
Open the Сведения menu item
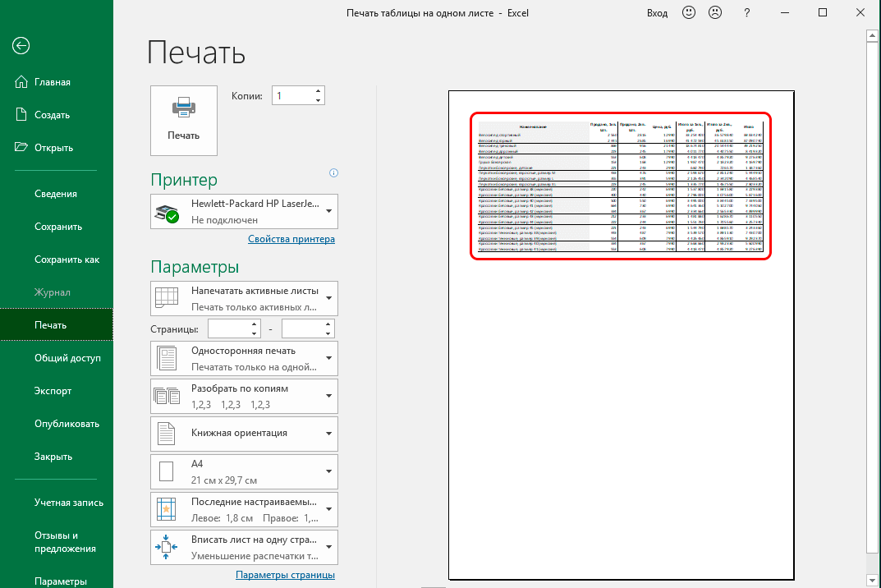click(x=56, y=193)
